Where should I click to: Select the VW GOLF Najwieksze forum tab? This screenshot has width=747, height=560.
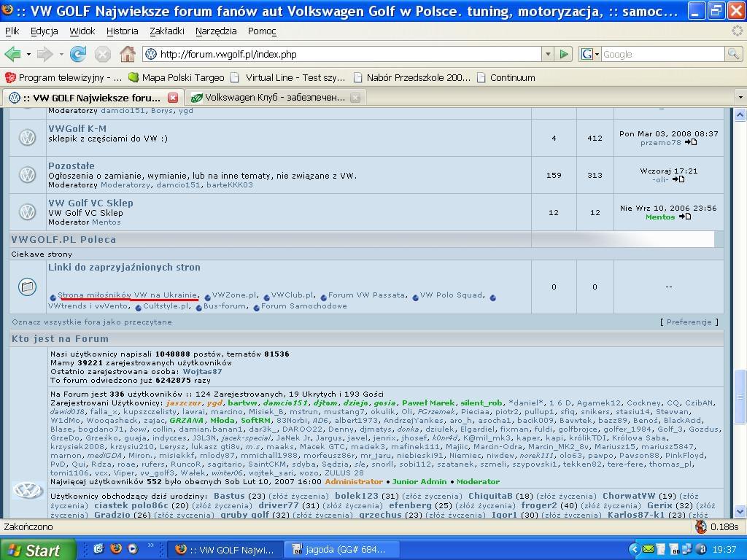[x=91, y=98]
